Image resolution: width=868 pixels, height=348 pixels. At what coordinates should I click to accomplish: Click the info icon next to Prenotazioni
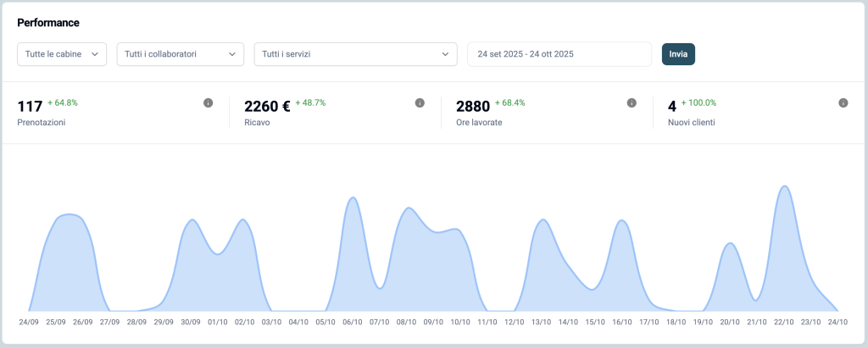coord(208,103)
